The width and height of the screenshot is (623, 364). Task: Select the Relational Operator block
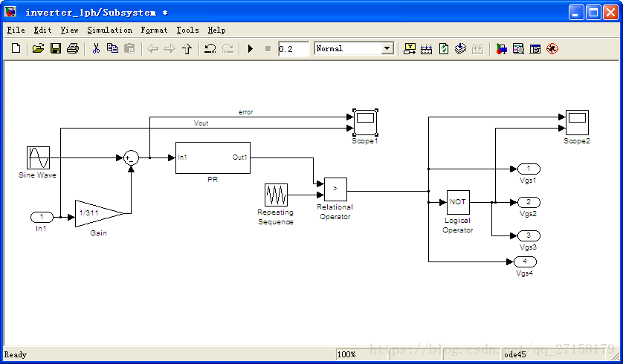pyautogui.click(x=336, y=189)
